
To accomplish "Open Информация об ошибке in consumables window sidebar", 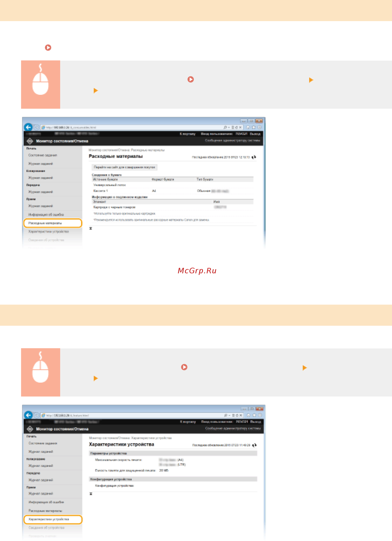I will point(46,214).
